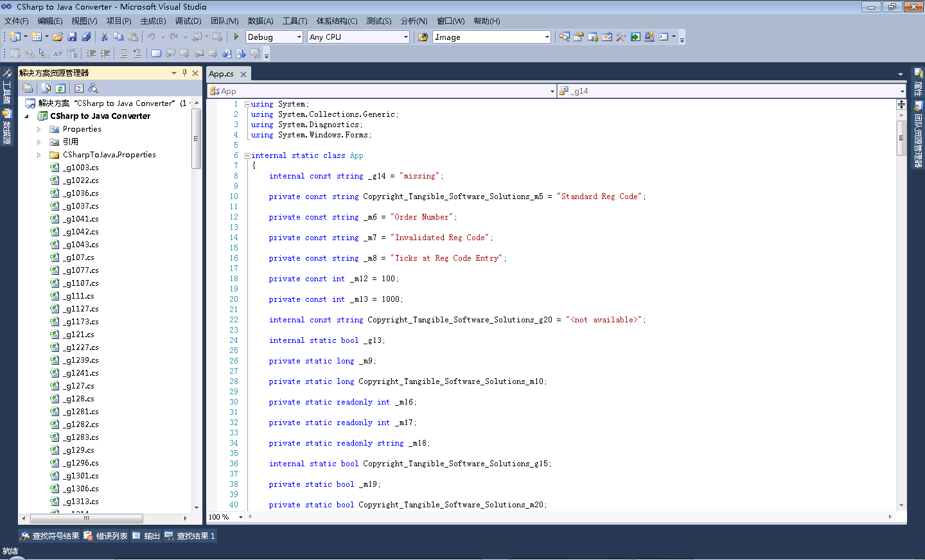Click the Cut scissors icon
The width and height of the screenshot is (925, 560).
104,37
